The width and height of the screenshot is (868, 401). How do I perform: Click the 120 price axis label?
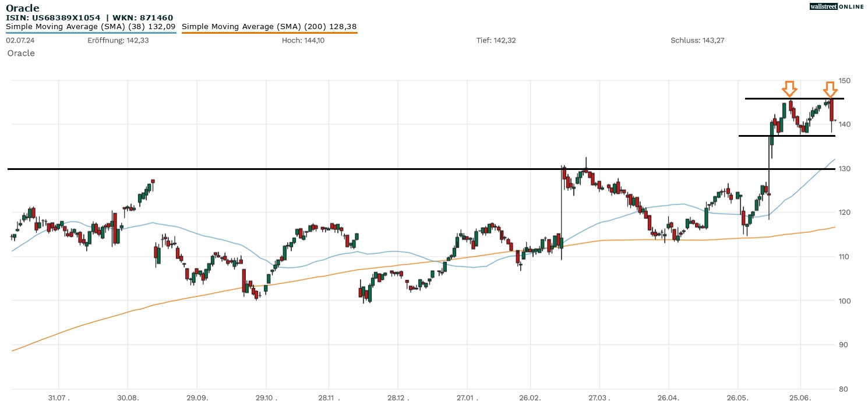(x=844, y=212)
